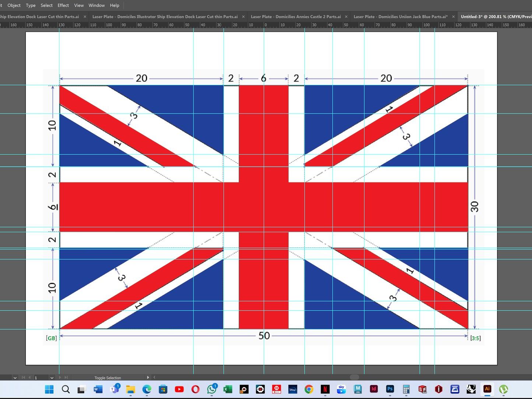Open Excel from the taskbar

(x=228, y=389)
